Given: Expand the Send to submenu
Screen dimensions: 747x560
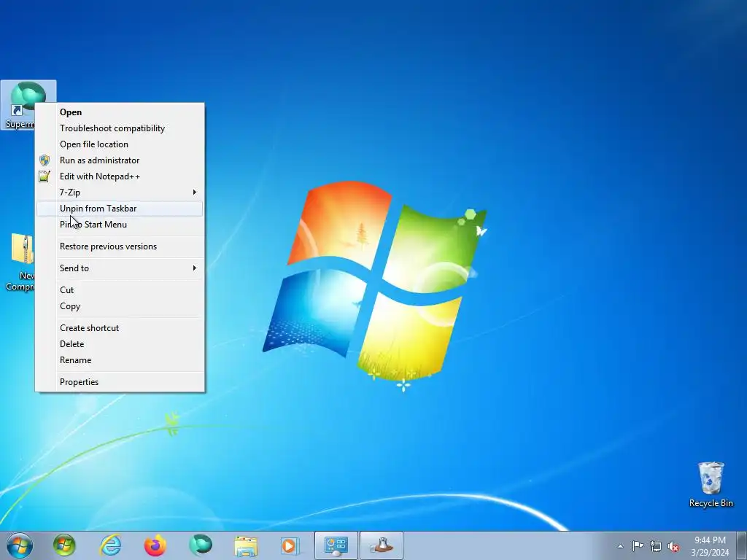Looking at the screenshot, I should [x=120, y=268].
